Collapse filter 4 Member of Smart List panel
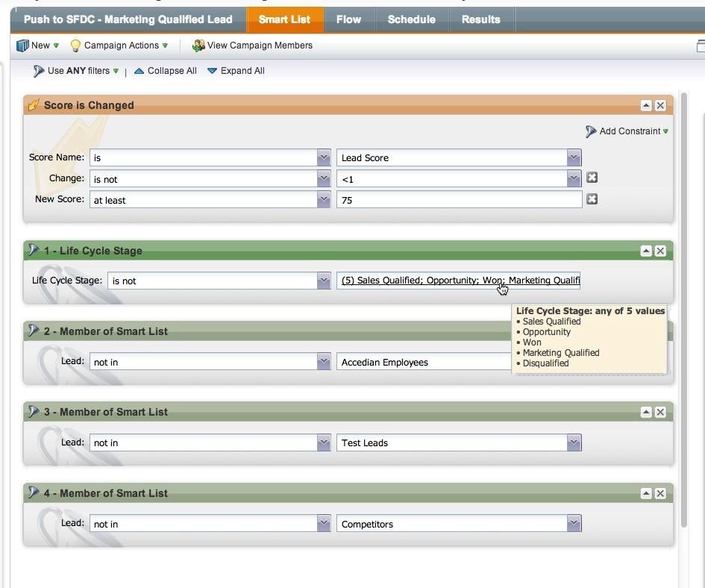 coord(646,493)
